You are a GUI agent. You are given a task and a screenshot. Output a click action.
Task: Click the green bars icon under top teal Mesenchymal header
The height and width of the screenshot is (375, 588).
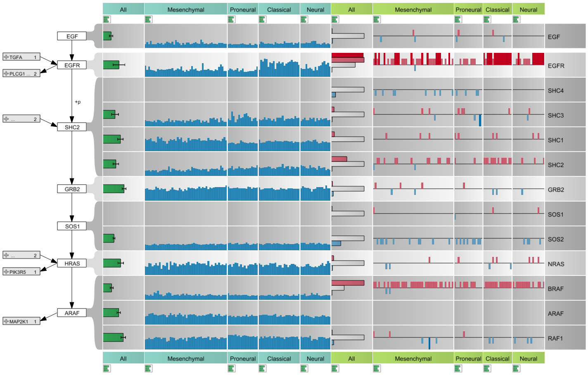[x=149, y=19]
